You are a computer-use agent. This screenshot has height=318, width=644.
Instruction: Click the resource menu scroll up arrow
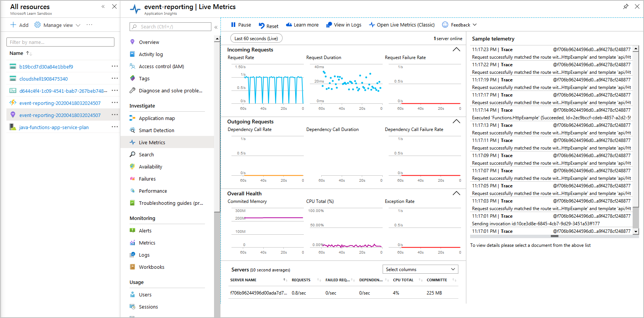[x=217, y=39]
